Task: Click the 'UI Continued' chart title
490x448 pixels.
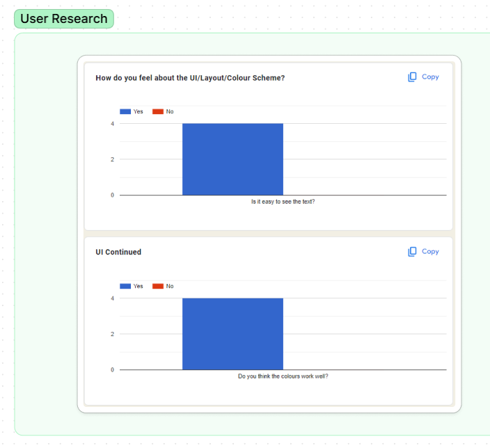Action: tap(118, 253)
